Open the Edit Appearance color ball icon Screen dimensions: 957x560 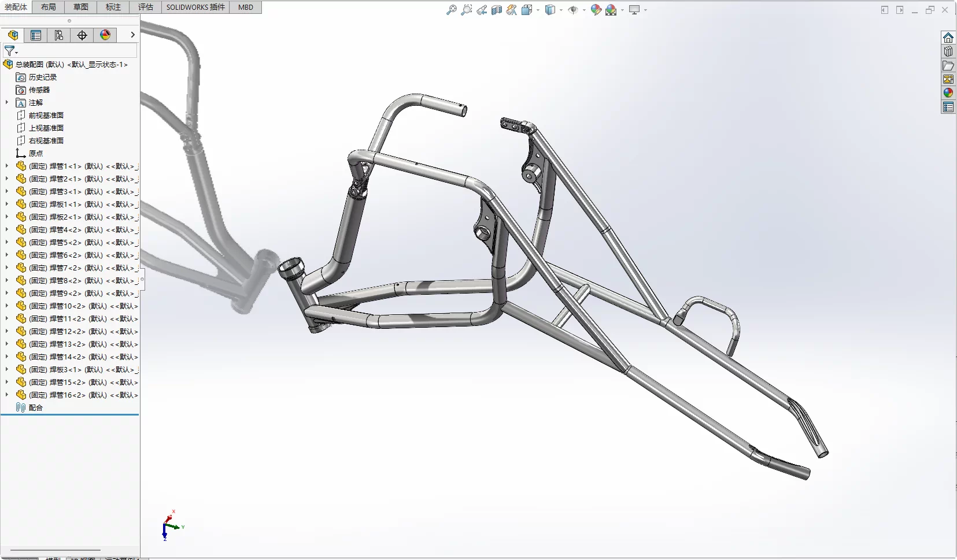pyautogui.click(x=596, y=10)
